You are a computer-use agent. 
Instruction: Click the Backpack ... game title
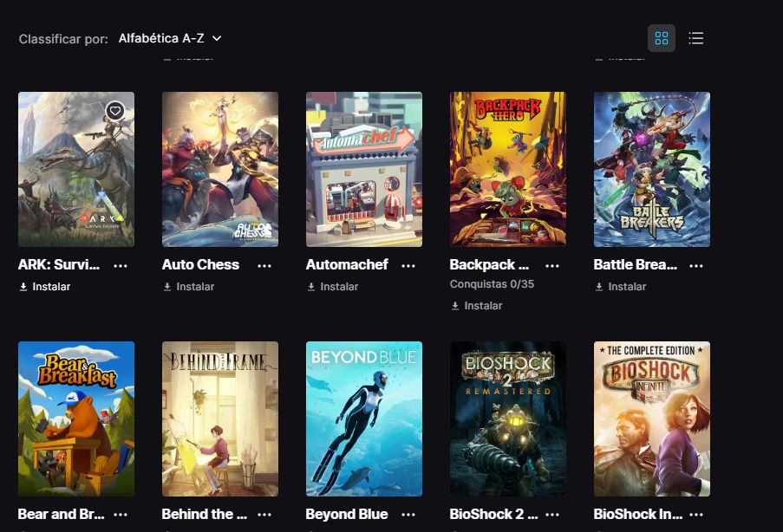coord(489,264)
